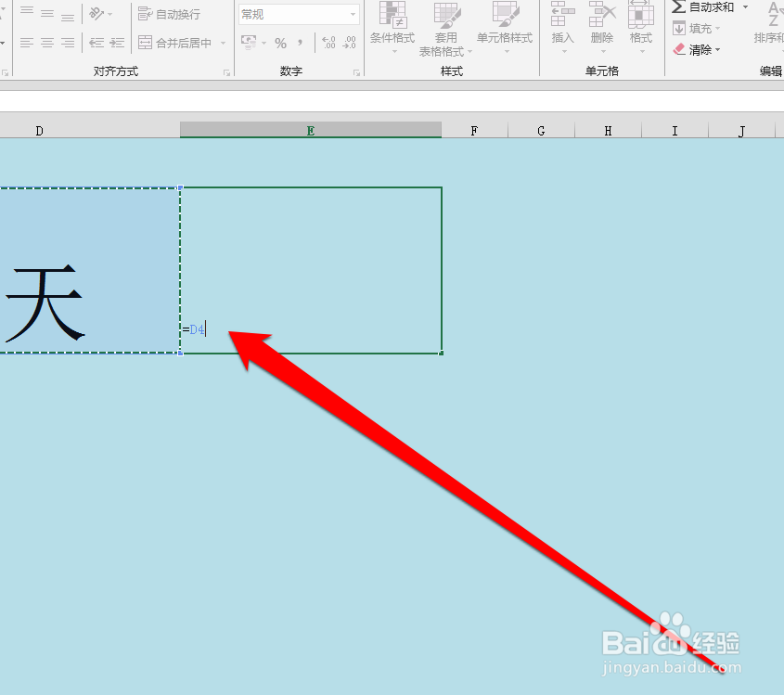Apply accounting currency format

(x=249, y=42)
